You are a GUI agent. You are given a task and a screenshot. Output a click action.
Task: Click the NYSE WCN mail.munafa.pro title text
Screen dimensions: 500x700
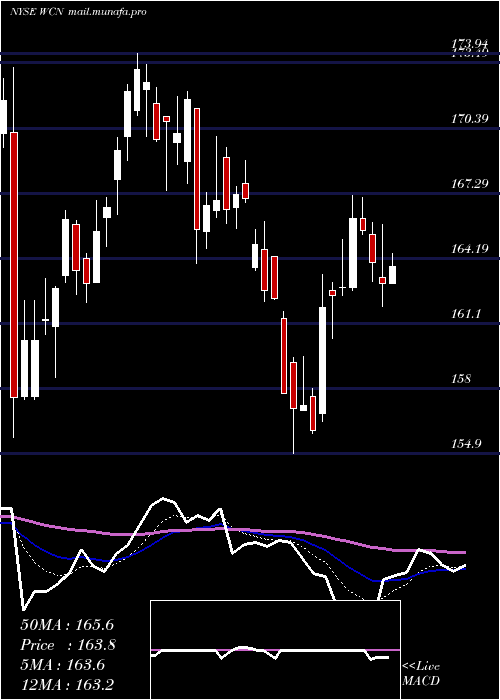[x=79, y=12]
